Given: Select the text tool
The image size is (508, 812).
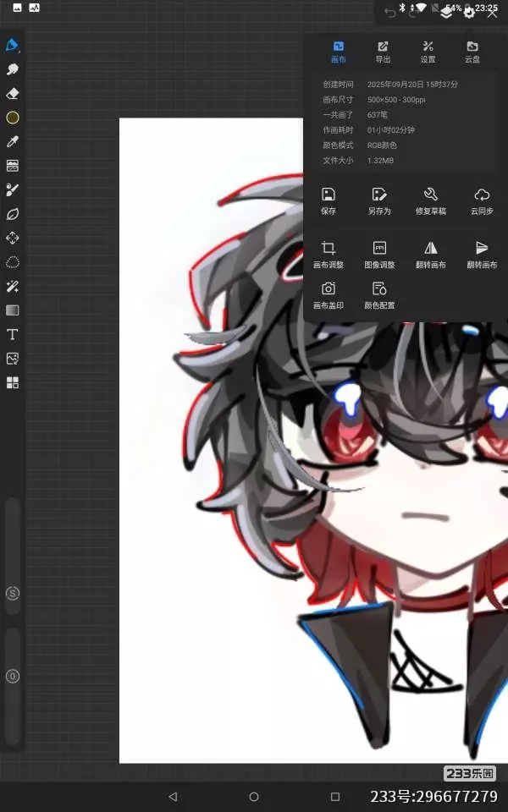Looking at the screenshot, I should [13, 335].
